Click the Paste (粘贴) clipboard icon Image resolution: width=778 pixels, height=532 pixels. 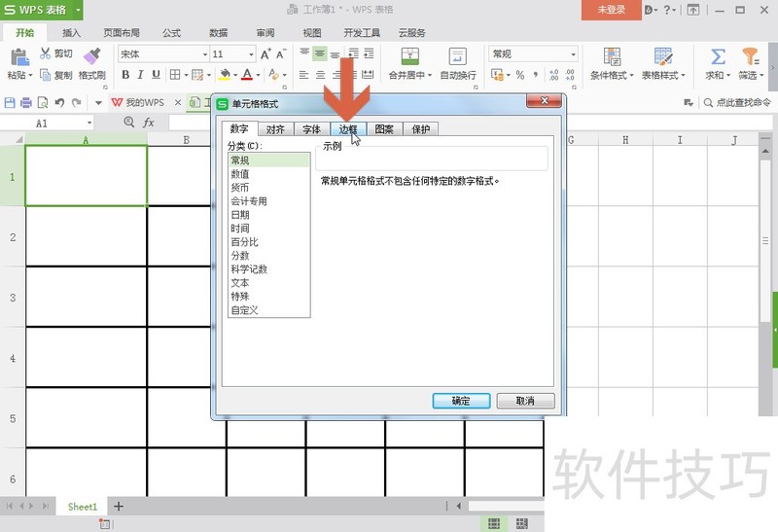point(19,57)
